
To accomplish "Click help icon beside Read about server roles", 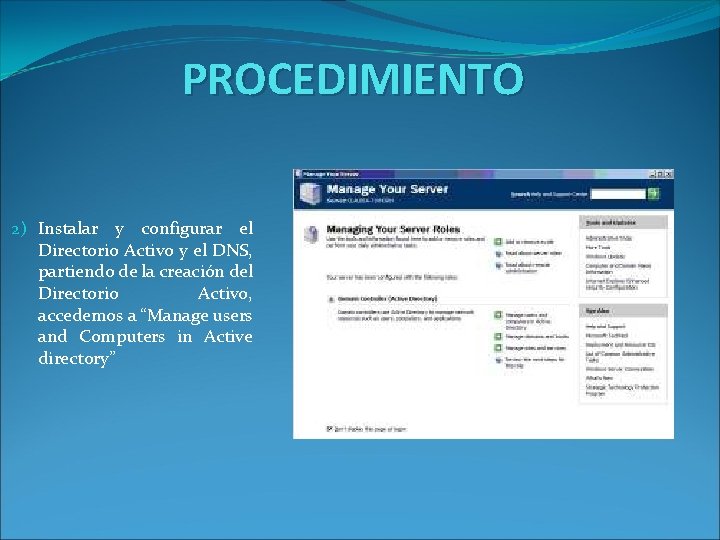I will pos(499,253).
